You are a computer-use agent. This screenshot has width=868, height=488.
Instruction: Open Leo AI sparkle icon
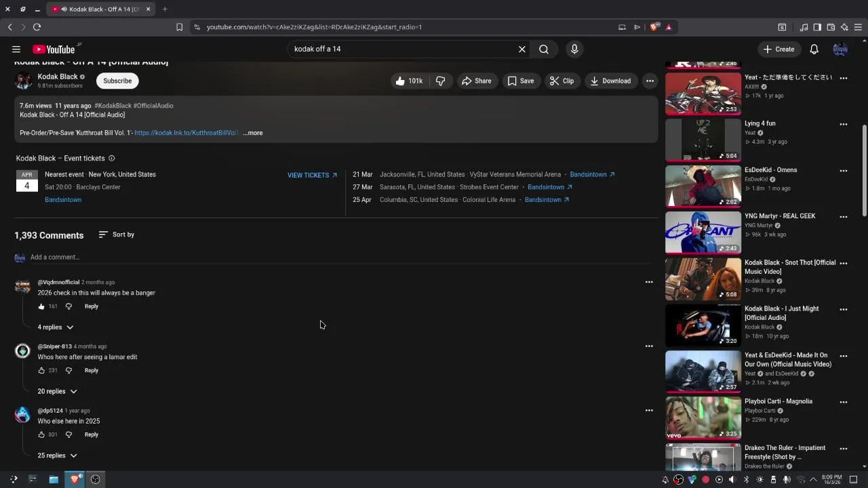click(844, 27)
